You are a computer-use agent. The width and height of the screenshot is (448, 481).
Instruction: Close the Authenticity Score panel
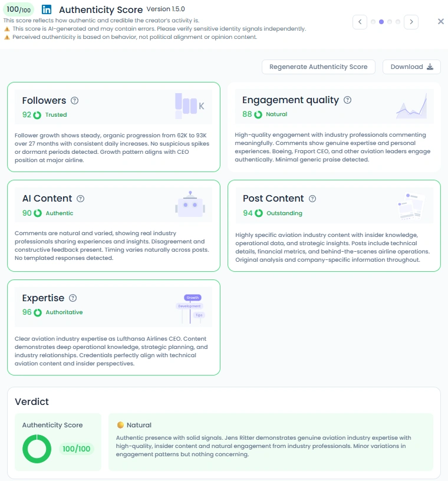[441, 21]
